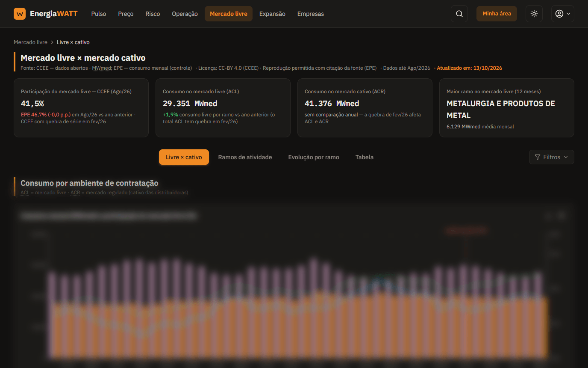Click the +1,9% green variation text
This screenshot has height=368, width=588.
tap(171, 115)
